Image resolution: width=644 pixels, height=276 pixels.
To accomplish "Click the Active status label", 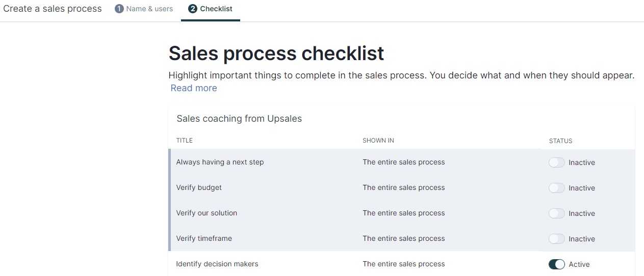I will pyautogui.click(x=579, y=264).
